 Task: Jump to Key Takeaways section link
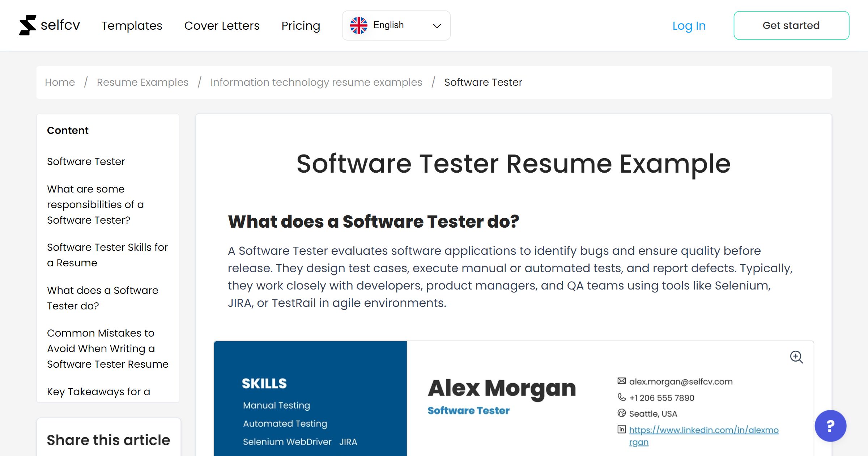[x=98, y=392]
